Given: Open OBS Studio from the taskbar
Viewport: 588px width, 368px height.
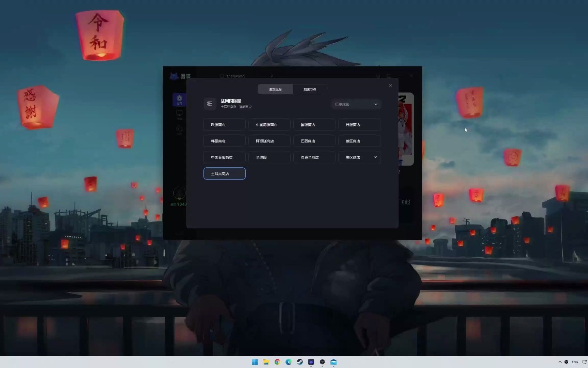Looking at the screenshot, I should (x=322, y=362).
